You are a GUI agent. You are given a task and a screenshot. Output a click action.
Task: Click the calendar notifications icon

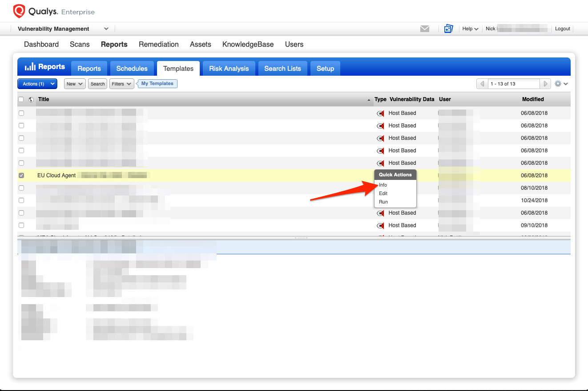pyautogui.click(x=448, y=29)
